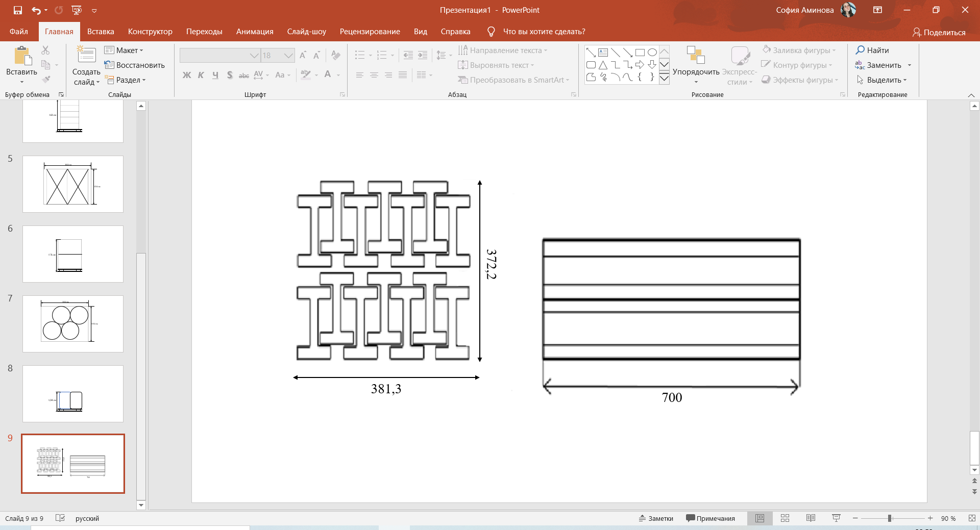Toggle the Заметки notes pane

pyautogui.click(x=656, y=518)
